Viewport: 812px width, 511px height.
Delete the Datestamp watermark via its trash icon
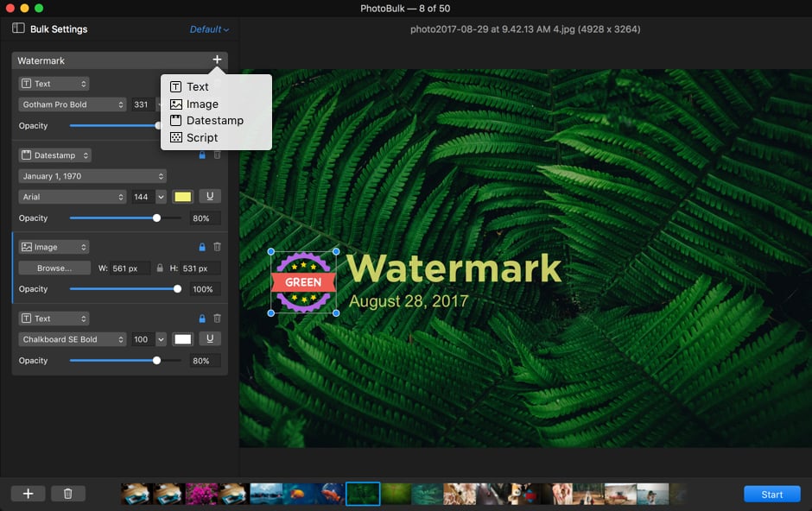(x=218, y=155)
